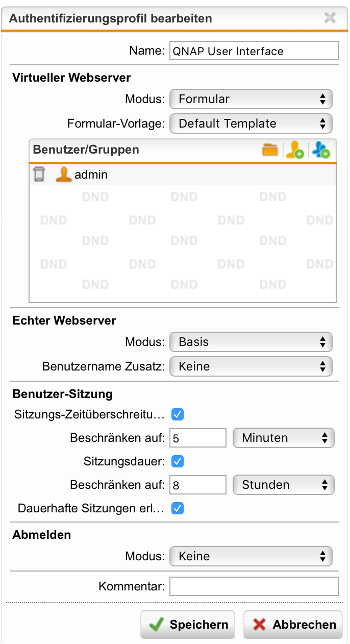This screenshot has width=350, height=644.
Task: Open the Abmelden Modus dropdown
Action: coord(251,556)
